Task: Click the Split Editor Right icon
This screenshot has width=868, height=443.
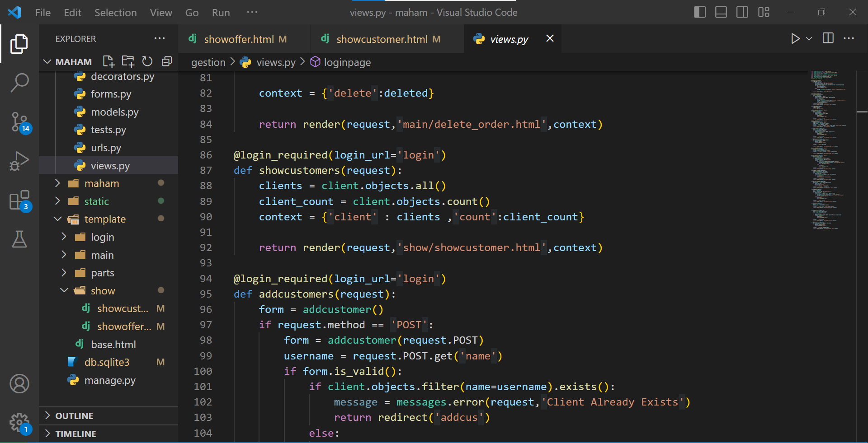Action: (828, 39)
